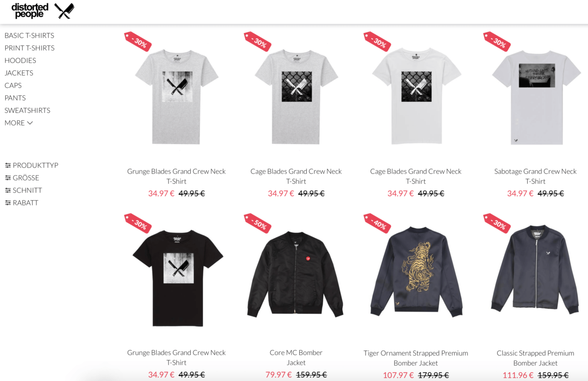Click the 40% discount tag on Tiger Ornament jacket
Viewport: 588px width, 381px height.
(377, 223)
